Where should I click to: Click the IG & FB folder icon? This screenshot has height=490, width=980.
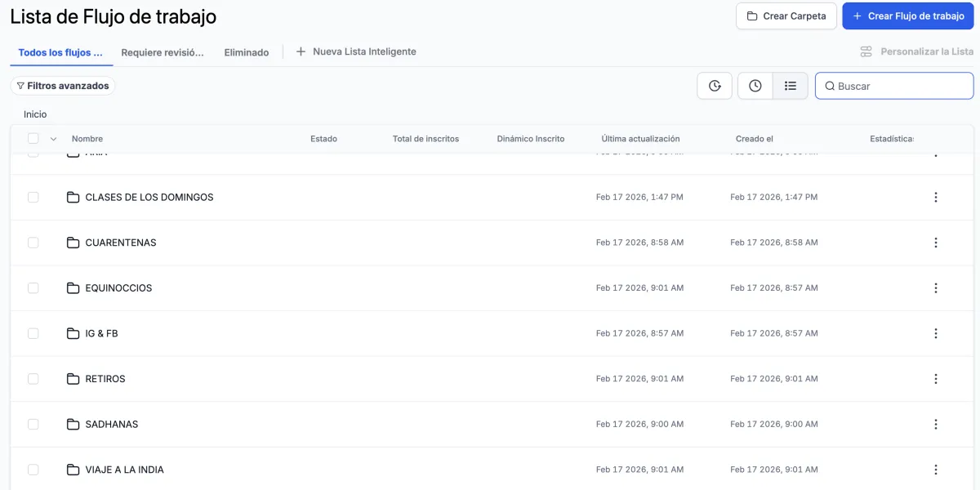coord(73,333)
